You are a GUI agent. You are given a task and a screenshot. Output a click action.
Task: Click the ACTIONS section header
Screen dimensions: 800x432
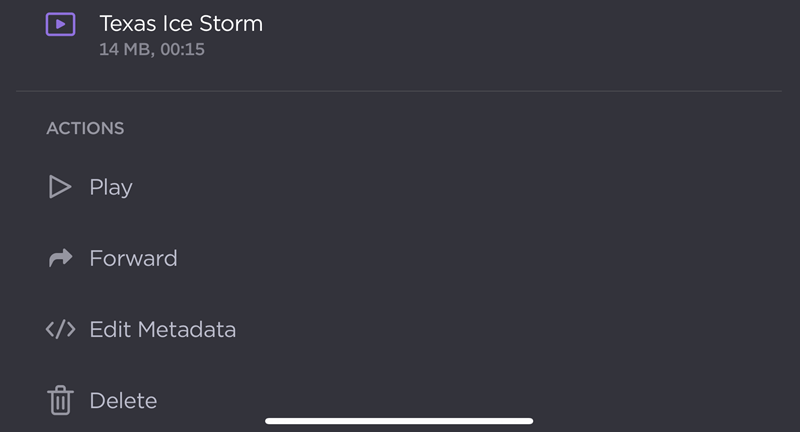click(85, 128)
